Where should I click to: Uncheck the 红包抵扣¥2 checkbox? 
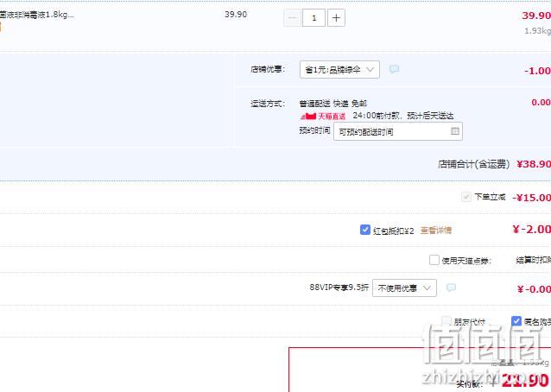tap(365, 230)
